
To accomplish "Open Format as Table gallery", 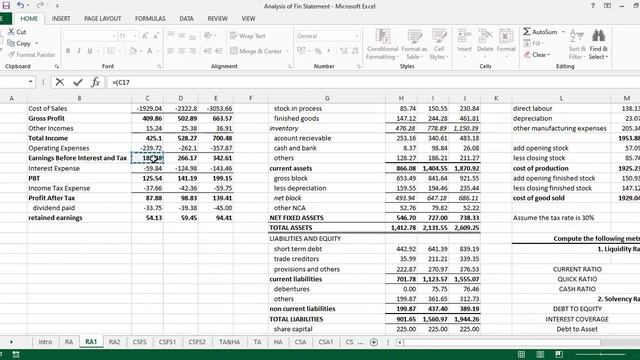I will point(414,44).
